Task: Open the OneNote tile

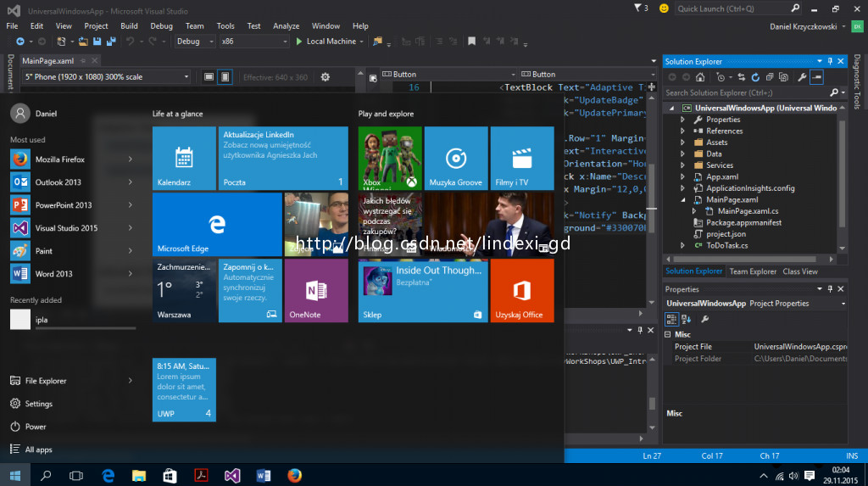Action: pyautogui.click(x=316, y=290)
